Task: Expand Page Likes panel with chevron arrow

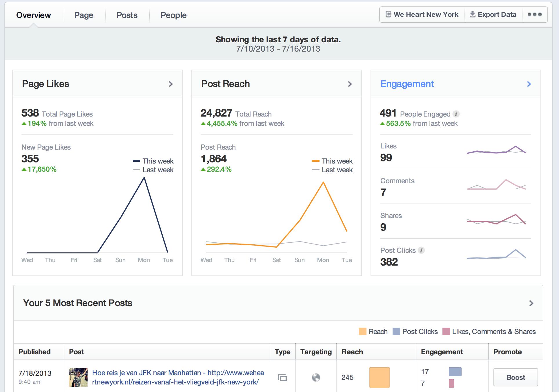Action: [x=170, y=84]
